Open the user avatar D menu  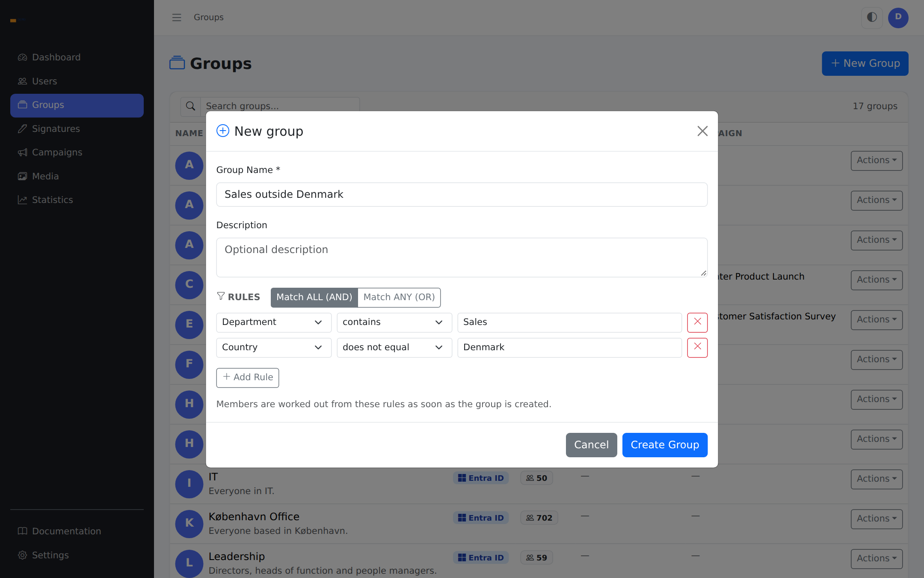coord(898,18)
